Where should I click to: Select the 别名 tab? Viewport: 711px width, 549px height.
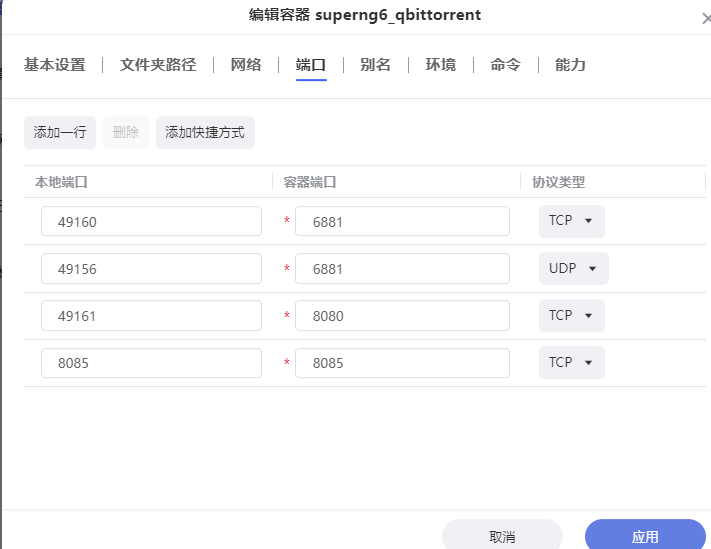(x=375, y=65)
